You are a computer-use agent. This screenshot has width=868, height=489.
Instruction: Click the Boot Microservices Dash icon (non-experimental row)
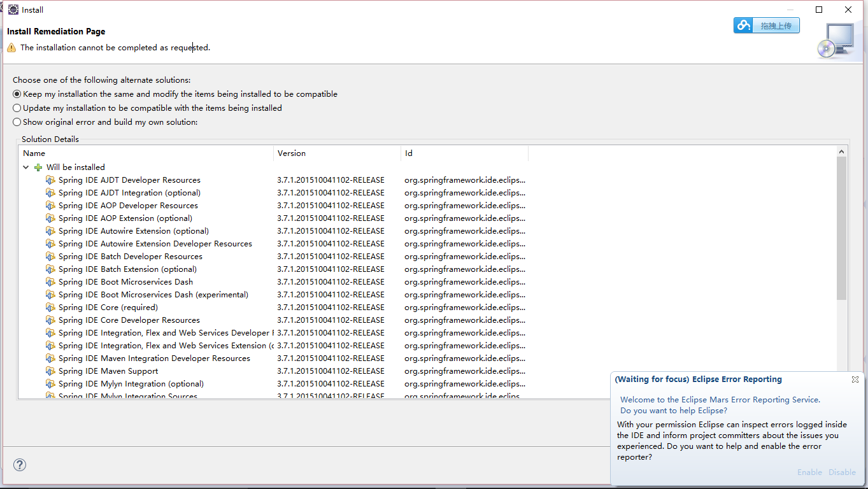click(x=51, y=282)
